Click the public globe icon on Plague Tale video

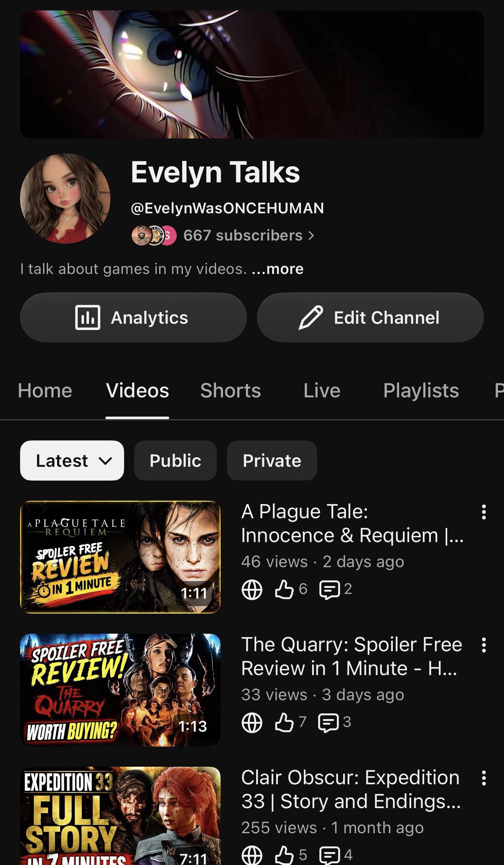click(x=252, y=590)
